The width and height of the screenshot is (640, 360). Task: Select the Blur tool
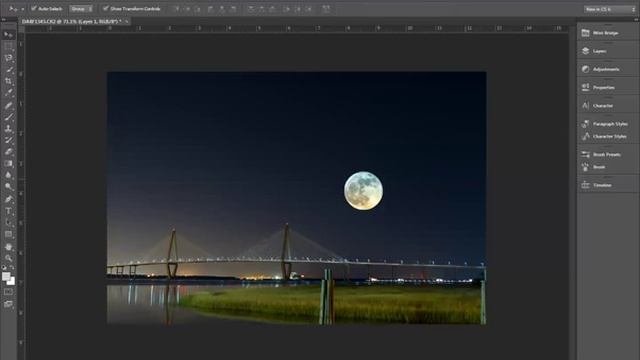pyautogui.click(x=8, y=175)
